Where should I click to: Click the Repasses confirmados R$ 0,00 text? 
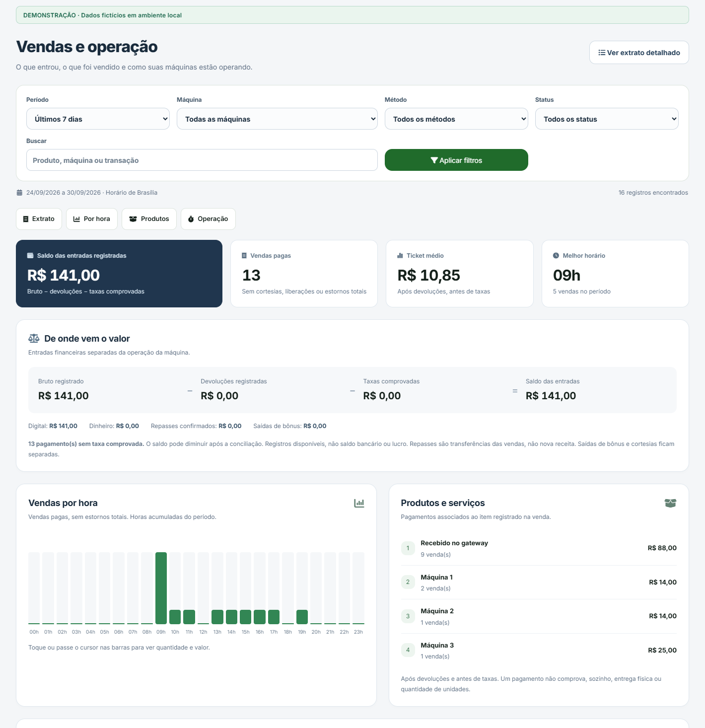[196, 426]
